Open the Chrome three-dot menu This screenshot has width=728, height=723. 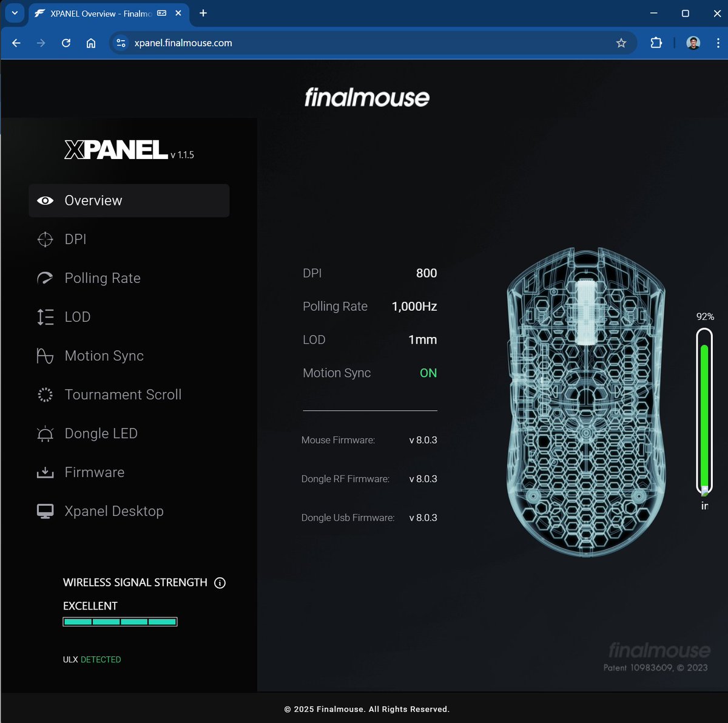(x=718, y=43)
